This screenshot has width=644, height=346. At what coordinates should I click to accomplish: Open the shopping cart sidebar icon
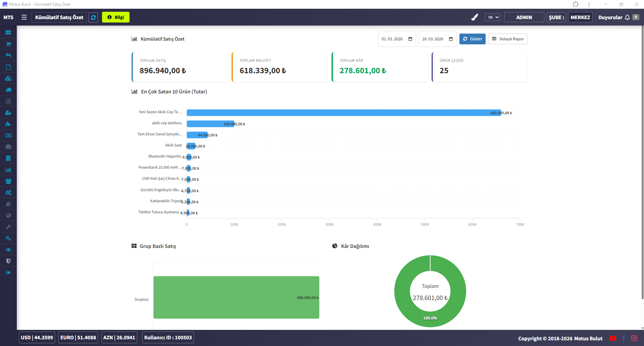(x=8, y=44)
